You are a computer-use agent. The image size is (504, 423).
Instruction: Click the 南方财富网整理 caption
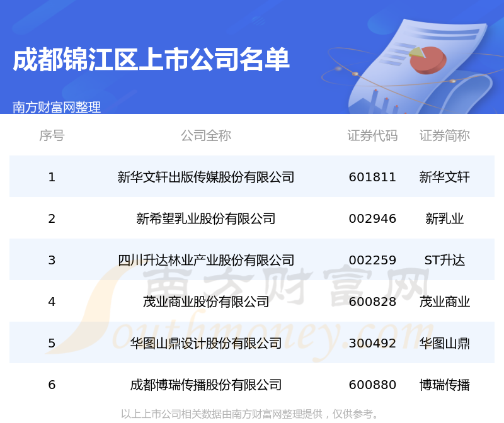tap(57, 107)
